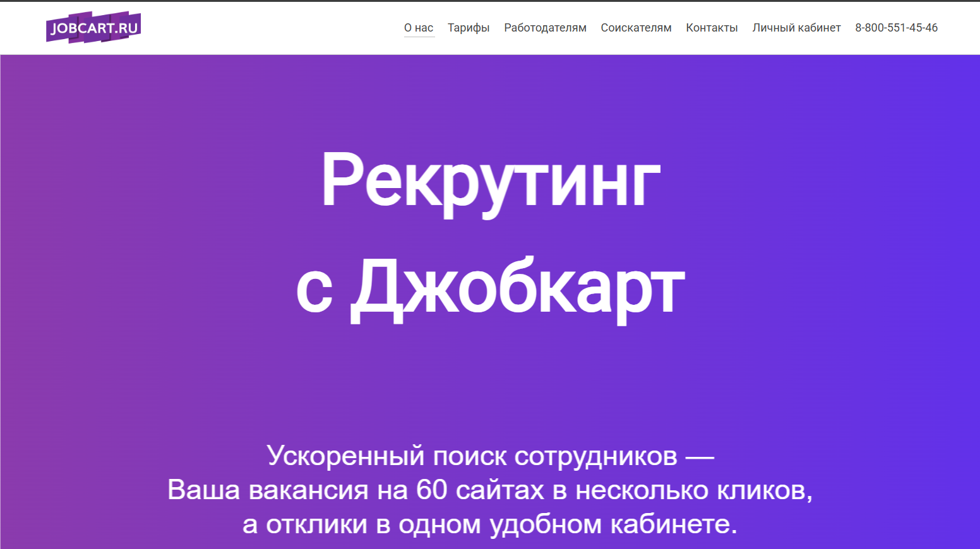Viewport: 980px width, 549px height.
Task: Click the purple gradient hero banner
Action: 126,252
